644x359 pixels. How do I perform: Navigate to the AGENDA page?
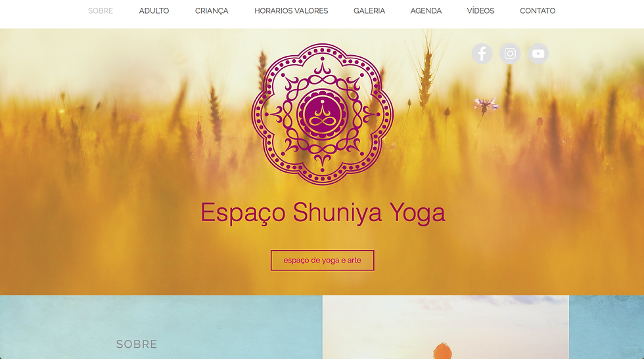tap(426, 11)
